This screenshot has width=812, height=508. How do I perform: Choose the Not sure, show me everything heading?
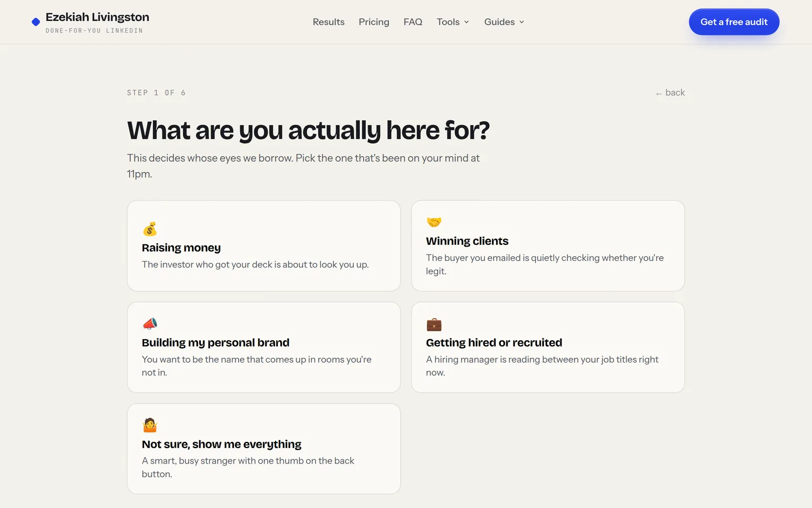[221, 444]
